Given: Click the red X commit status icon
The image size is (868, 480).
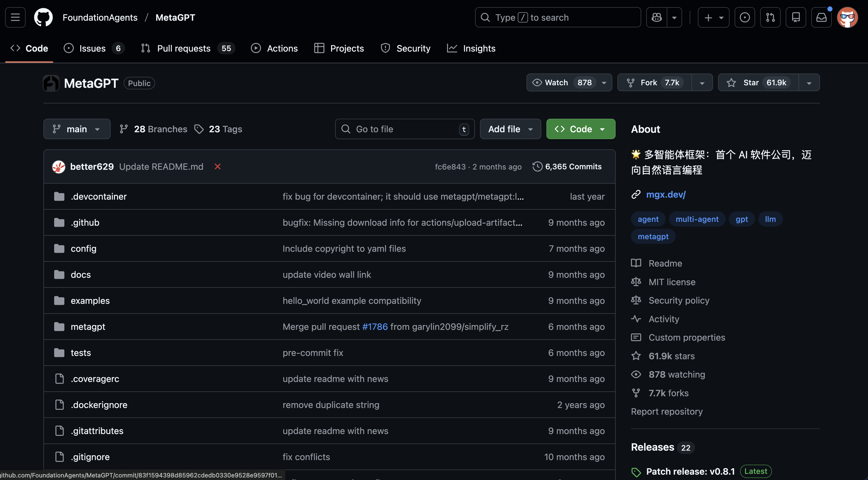Looking at the screenshot, I should tap(217, 166).
